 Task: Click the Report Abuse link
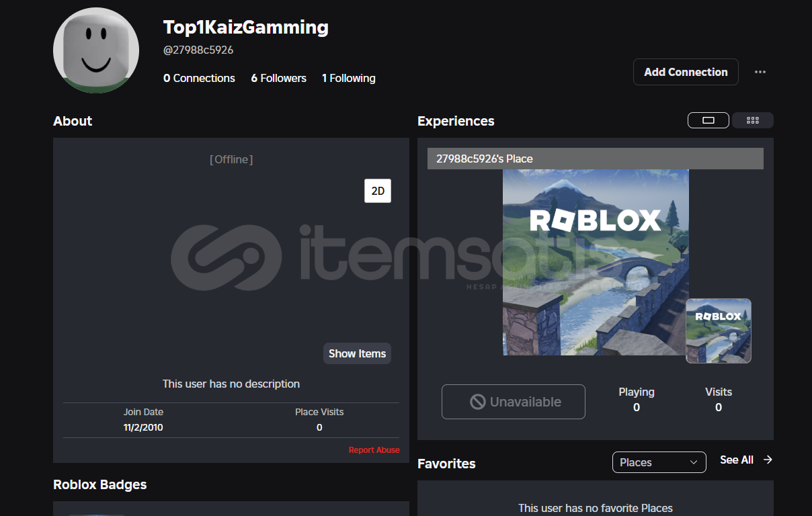(374, 450)
